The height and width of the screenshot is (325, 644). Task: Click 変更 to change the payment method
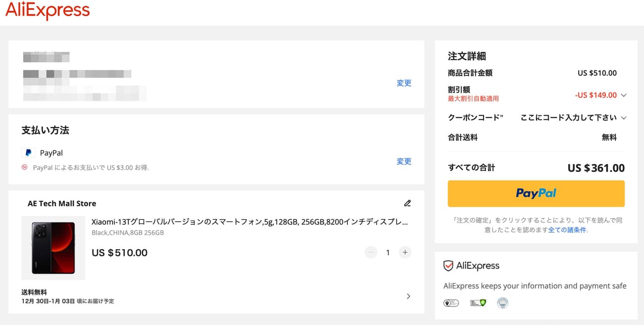(x=404, y=161)
